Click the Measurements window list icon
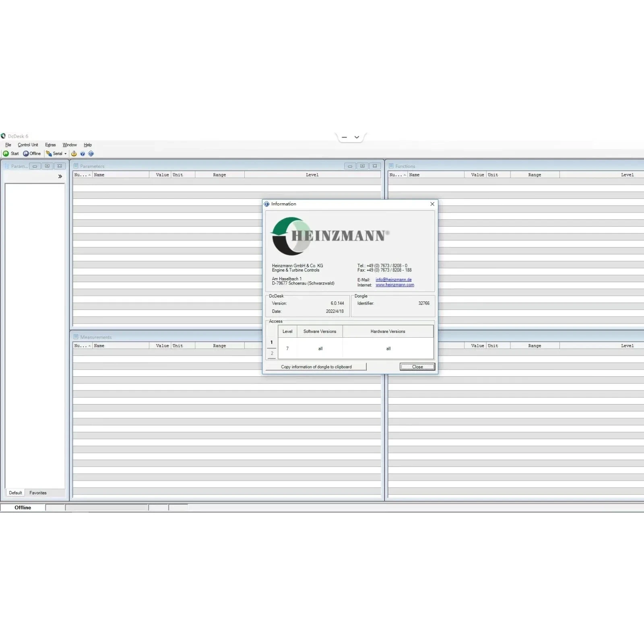Image resolution: width=644 pixels, height=644 pixels. [x=76, y=337]
